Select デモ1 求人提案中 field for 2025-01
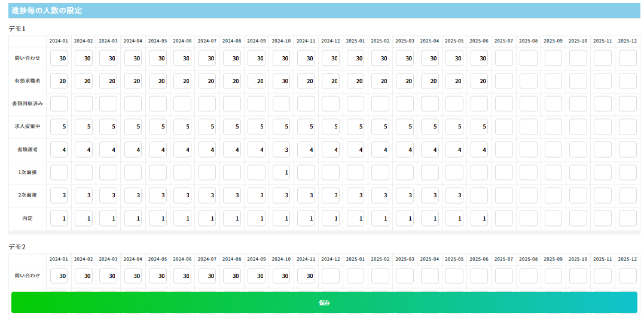The width and height of the screenshot is (644, 315). click(355, 127)
